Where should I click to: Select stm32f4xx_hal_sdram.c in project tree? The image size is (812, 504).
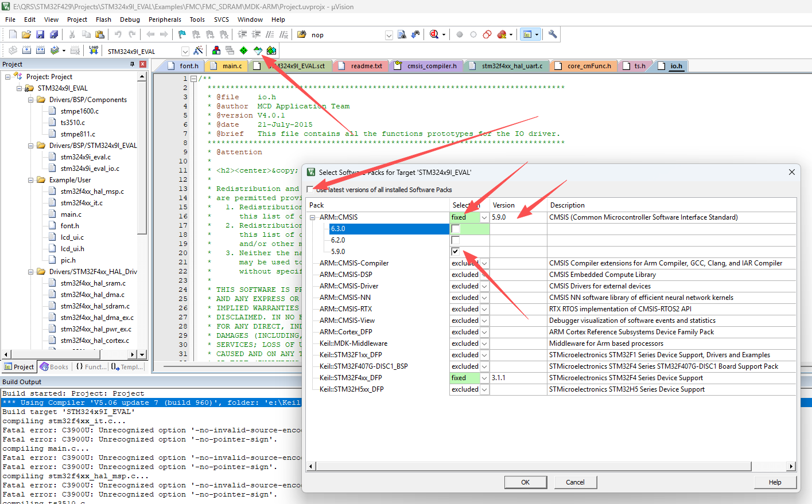[x=95, y=306]
